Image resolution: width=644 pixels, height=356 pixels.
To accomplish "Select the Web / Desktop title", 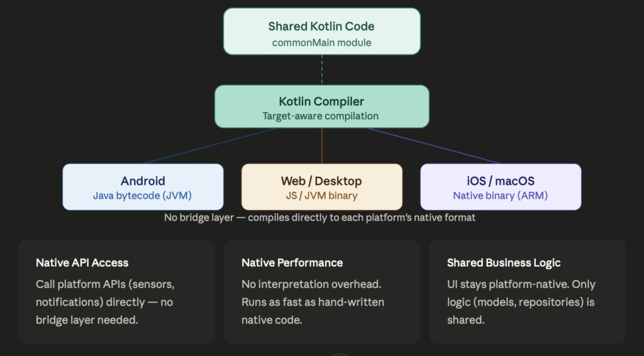I will 321,181.
